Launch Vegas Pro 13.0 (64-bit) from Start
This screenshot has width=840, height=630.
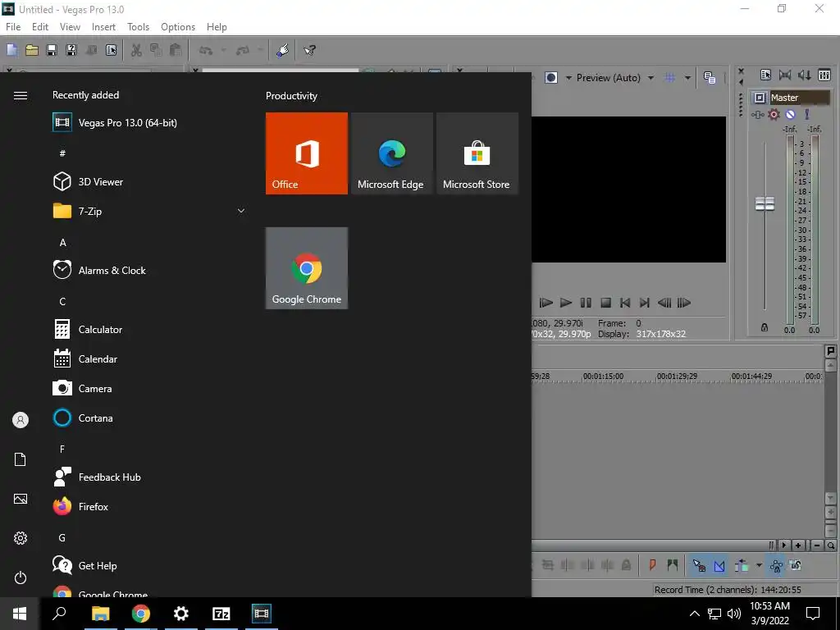115,123
